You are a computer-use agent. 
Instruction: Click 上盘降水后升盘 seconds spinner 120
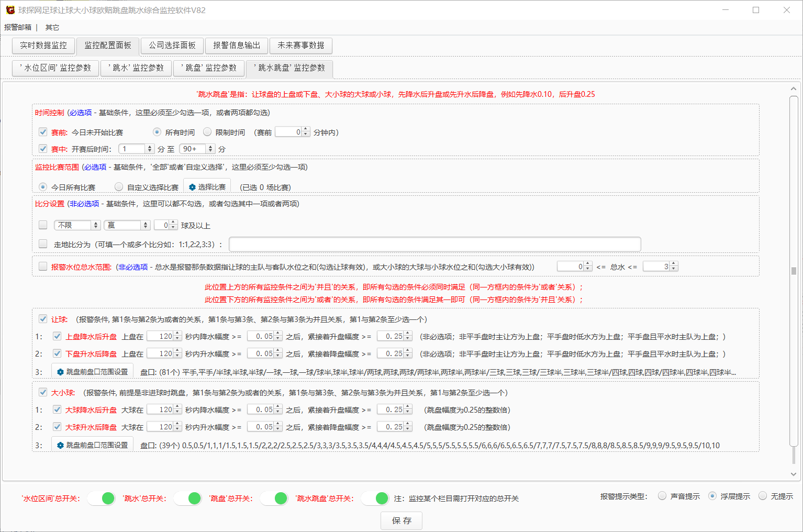tap(164, 336)
